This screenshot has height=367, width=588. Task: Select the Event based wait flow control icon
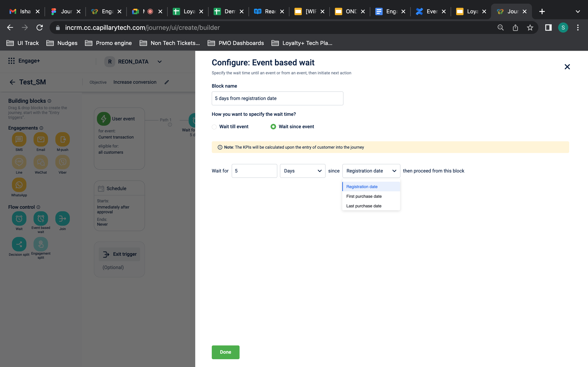[41, 219]
